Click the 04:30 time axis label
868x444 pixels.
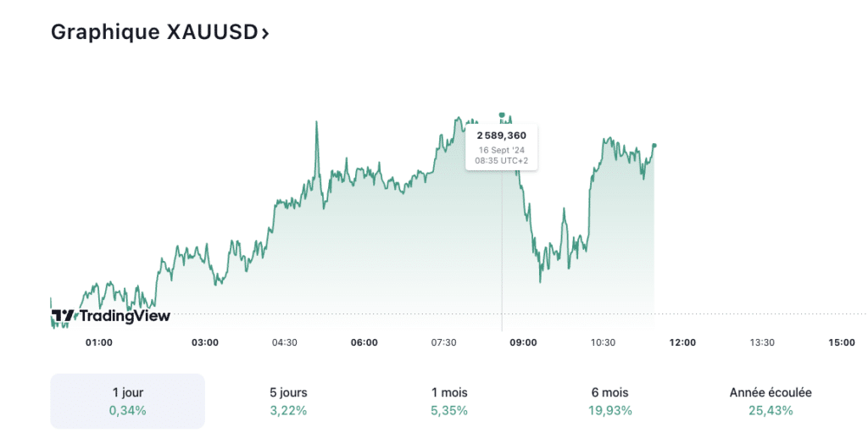point(284,342)
